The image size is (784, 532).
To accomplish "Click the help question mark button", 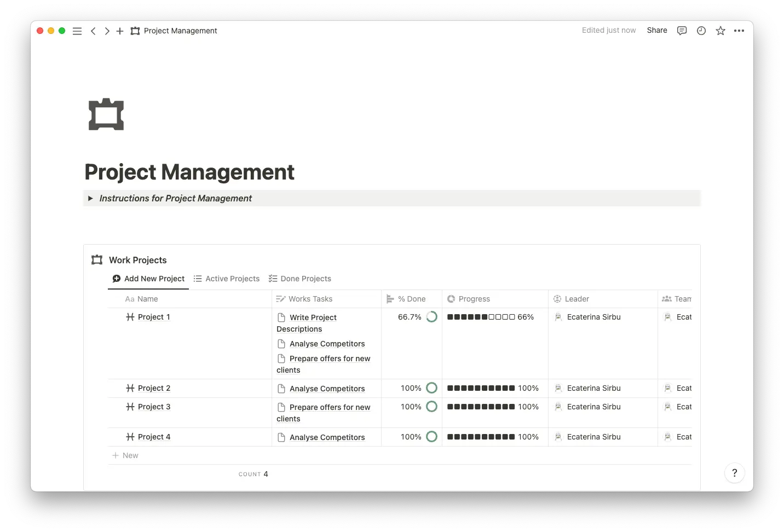I will 735,473.
